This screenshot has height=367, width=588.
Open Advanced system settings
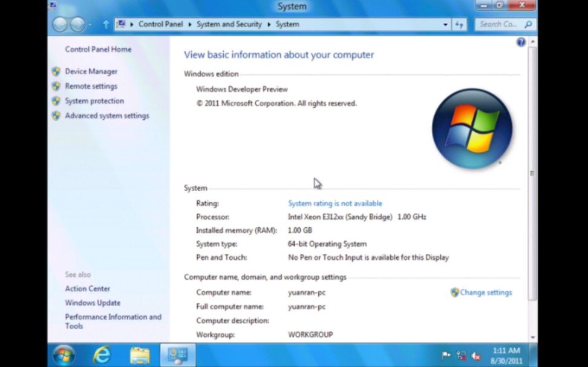[107, 115]
